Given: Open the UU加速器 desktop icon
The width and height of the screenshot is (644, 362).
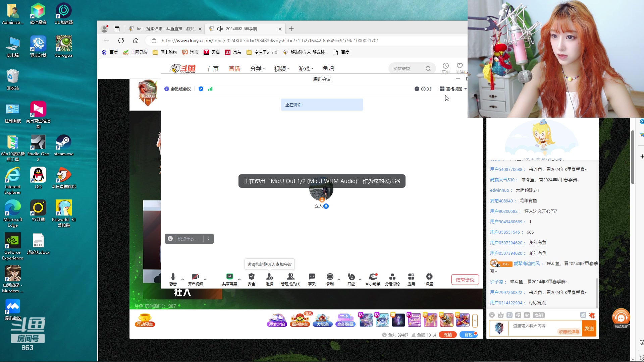Looking at the screenshot, I should click(x=64, y=14).
